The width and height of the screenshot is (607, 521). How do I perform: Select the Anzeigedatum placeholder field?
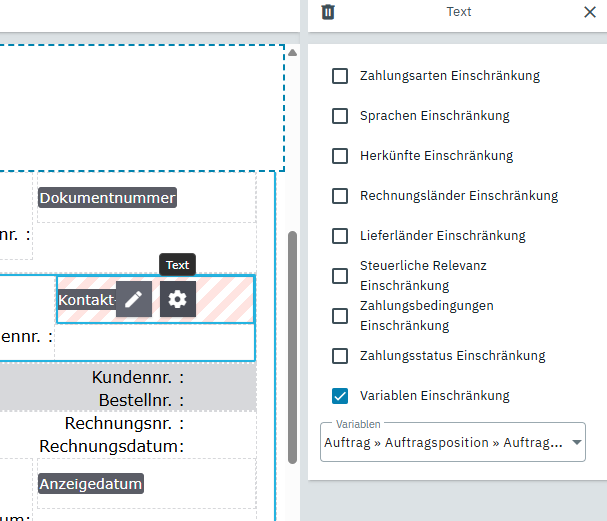pos(90,484)
